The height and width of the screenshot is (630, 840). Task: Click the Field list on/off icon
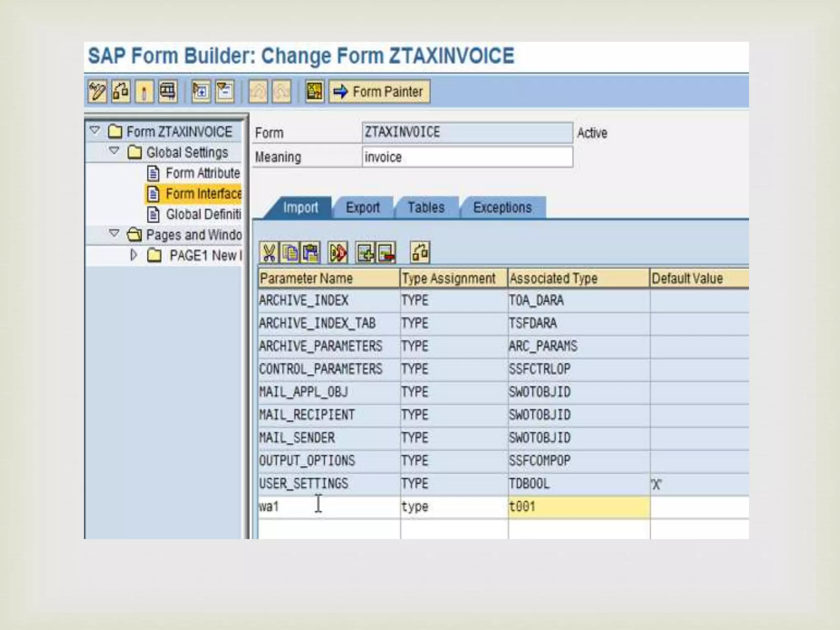[315, 91]
